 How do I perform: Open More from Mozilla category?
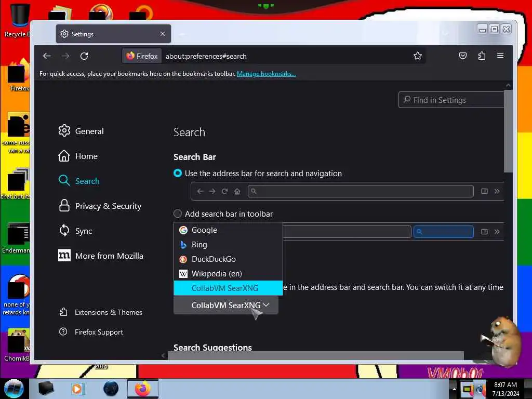(x=101, y=256)
